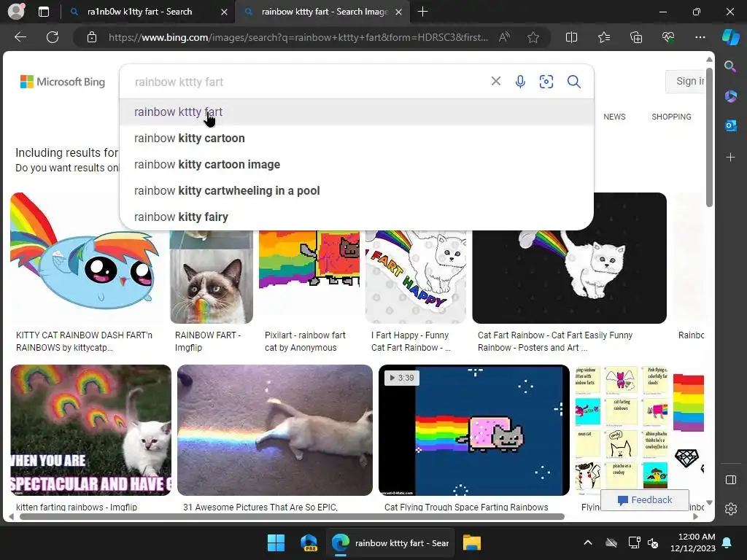This screenshot has width=747, height=560.
Task: Open taskbar app with PRE badge
Action: (309, 542)
